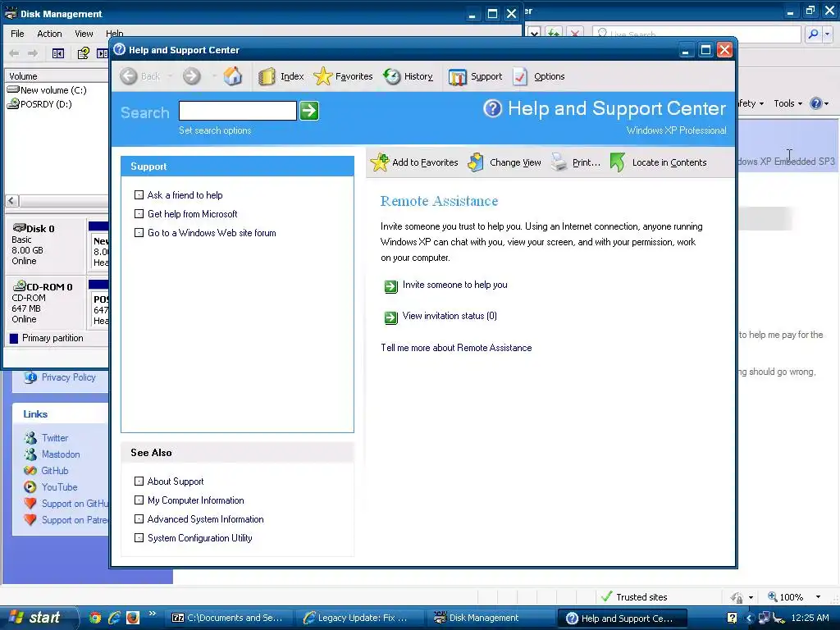Open System Configuration Utility link

[200, 537]
